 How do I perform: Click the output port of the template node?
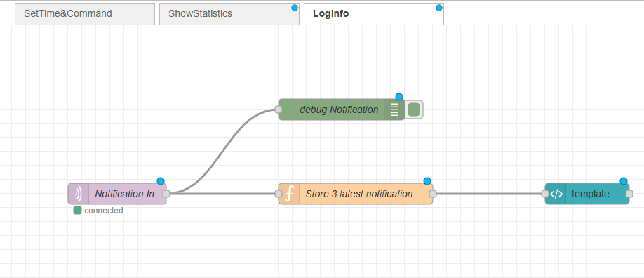click(x=629, y=194)
